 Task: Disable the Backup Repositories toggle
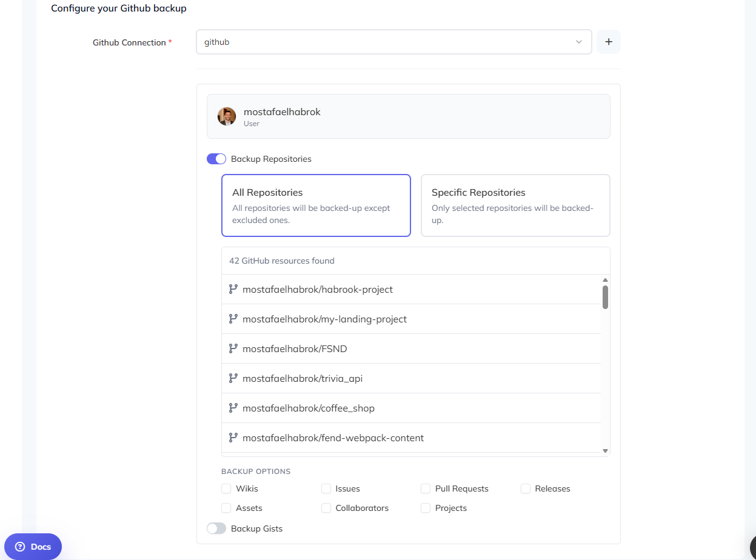(x=216, y=159)
